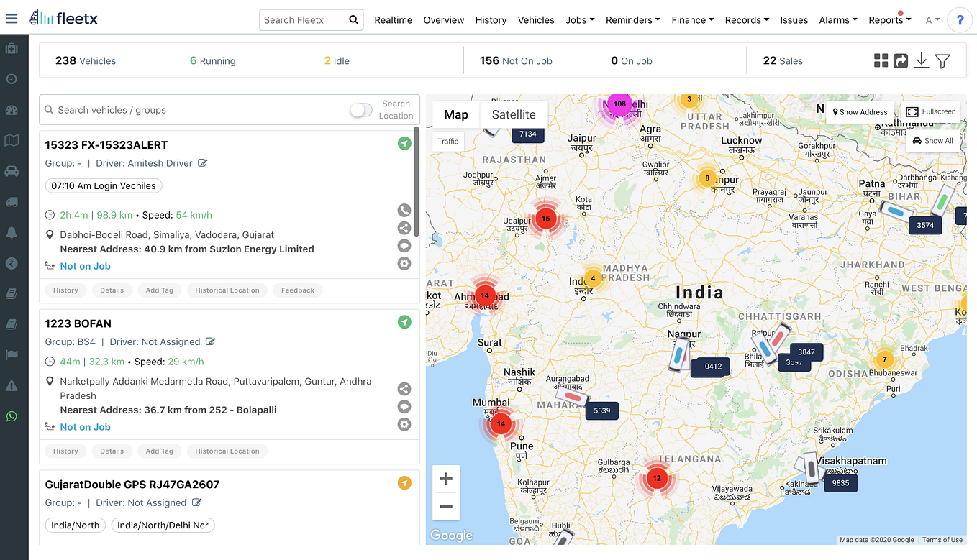Click the share icon on 1223 BOFAN card
Viewport: 977px width, 560px height.
point(404,388)
